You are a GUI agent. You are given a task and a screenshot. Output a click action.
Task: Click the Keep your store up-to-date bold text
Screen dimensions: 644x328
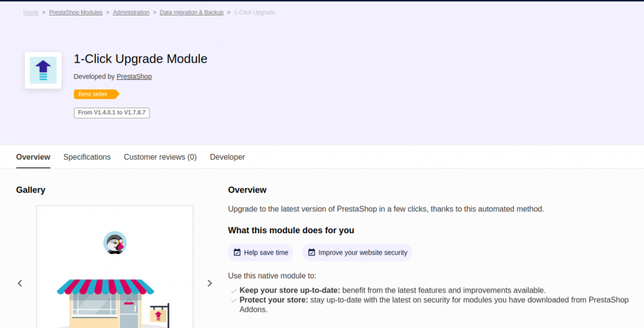pyautogui.click(x=290, y=290)
